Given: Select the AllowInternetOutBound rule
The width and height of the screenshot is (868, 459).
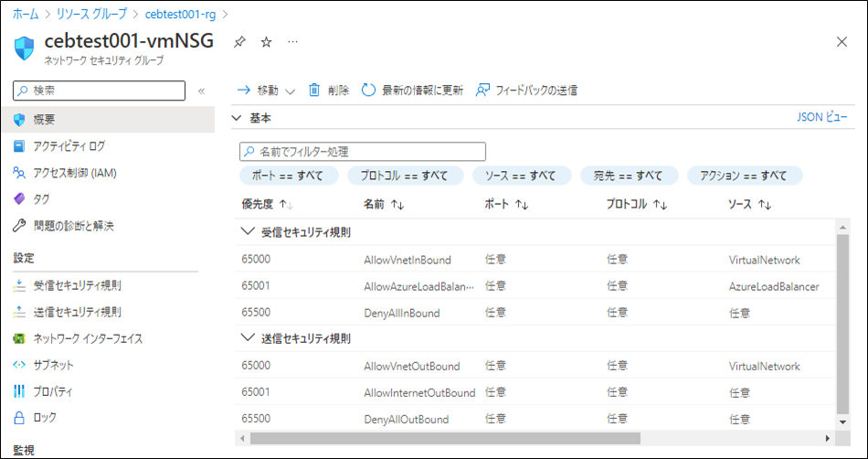Looking at the screenshot, I should click(x=535, y=392).
